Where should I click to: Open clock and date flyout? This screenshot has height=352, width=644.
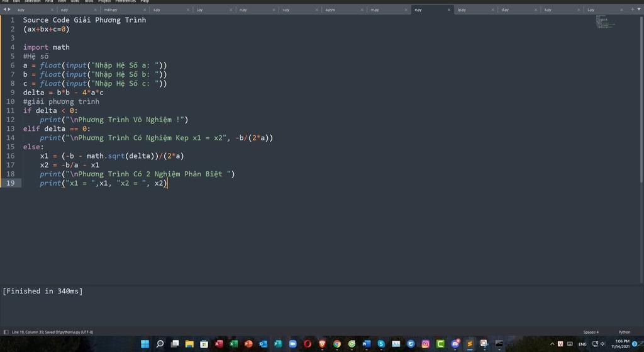[x=620, y=344]
